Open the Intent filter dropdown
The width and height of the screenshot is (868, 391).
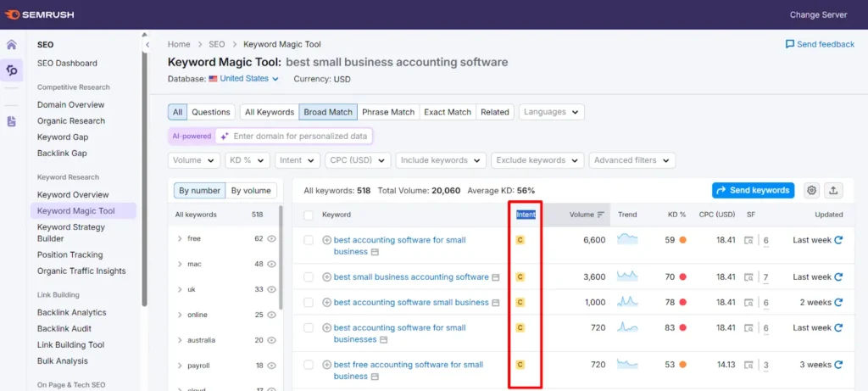pyautogui.click(x=298, y=160)
